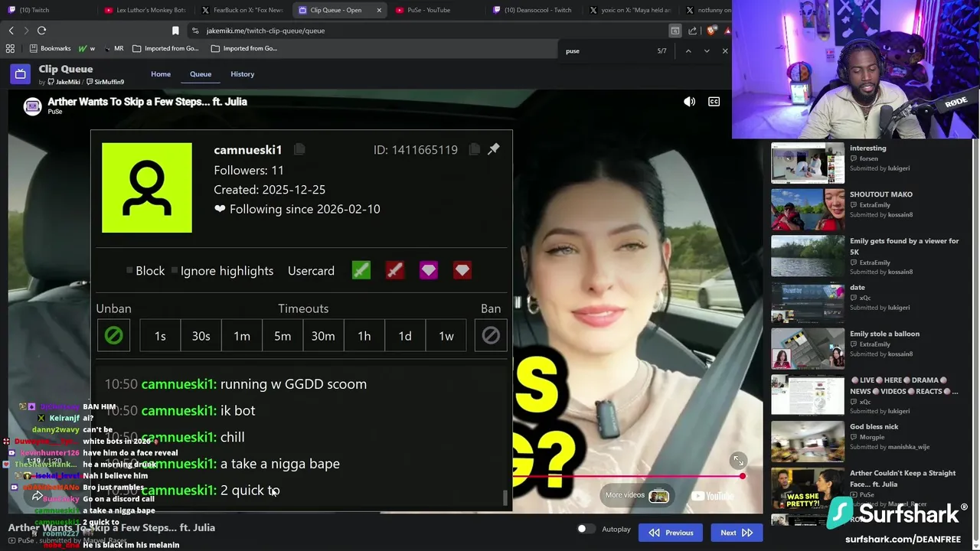
Task: Click the YouTube logo on the video player
Action: click(x=712, y=496)
